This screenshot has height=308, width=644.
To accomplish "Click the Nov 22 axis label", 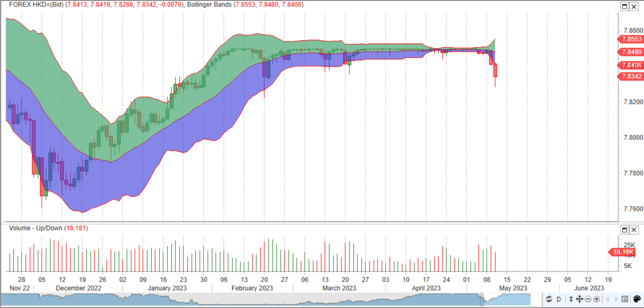I will (20, 288).
